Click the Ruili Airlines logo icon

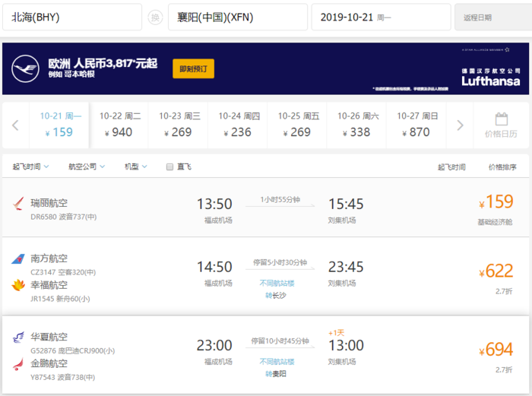click(18, 204)
